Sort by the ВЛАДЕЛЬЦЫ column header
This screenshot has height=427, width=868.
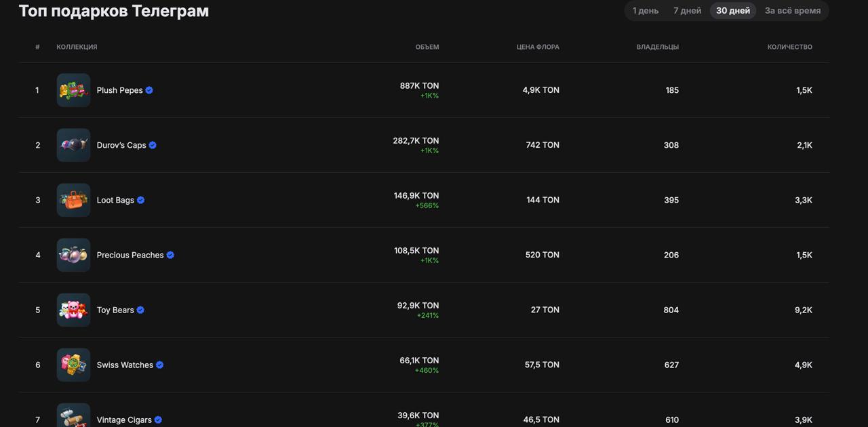pos(658,47)
